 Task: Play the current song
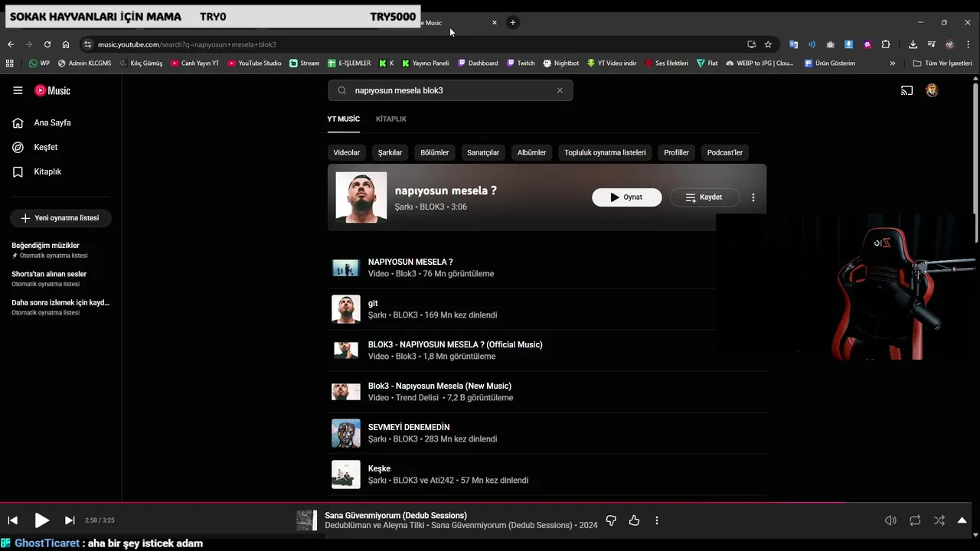point(41,520)
